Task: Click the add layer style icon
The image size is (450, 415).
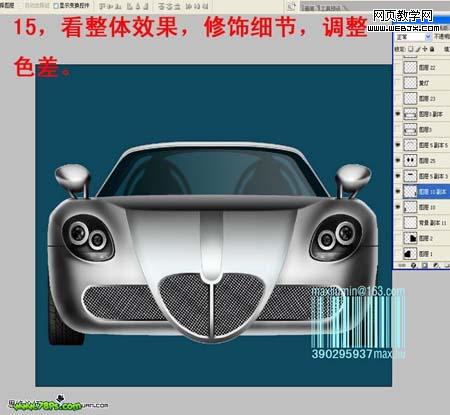Action: (x=414, y=265)
